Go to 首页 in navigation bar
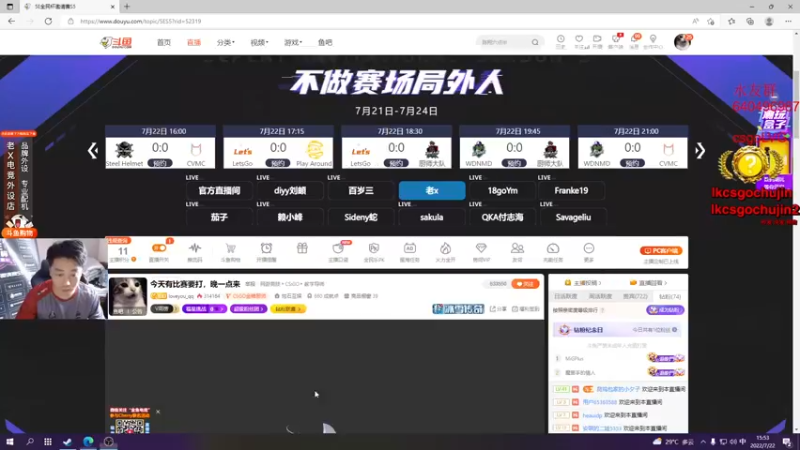Screen dimensions: 800x450 164,42
